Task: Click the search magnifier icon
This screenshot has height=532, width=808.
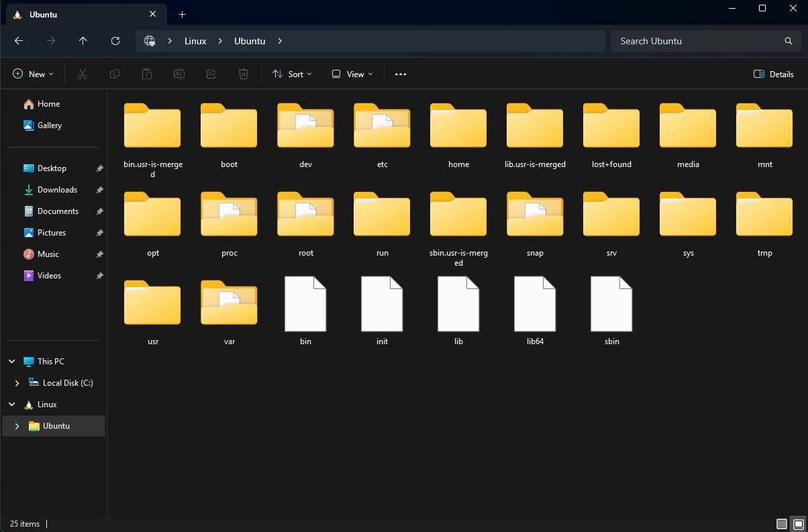Action: coord(789,41)
